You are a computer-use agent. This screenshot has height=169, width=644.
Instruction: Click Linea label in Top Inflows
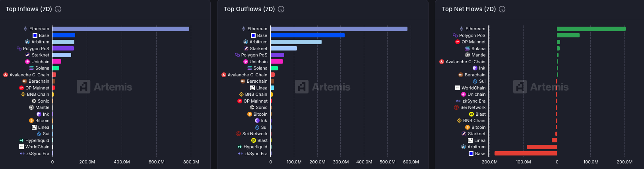pyautogui.click(x=44, y=127)
